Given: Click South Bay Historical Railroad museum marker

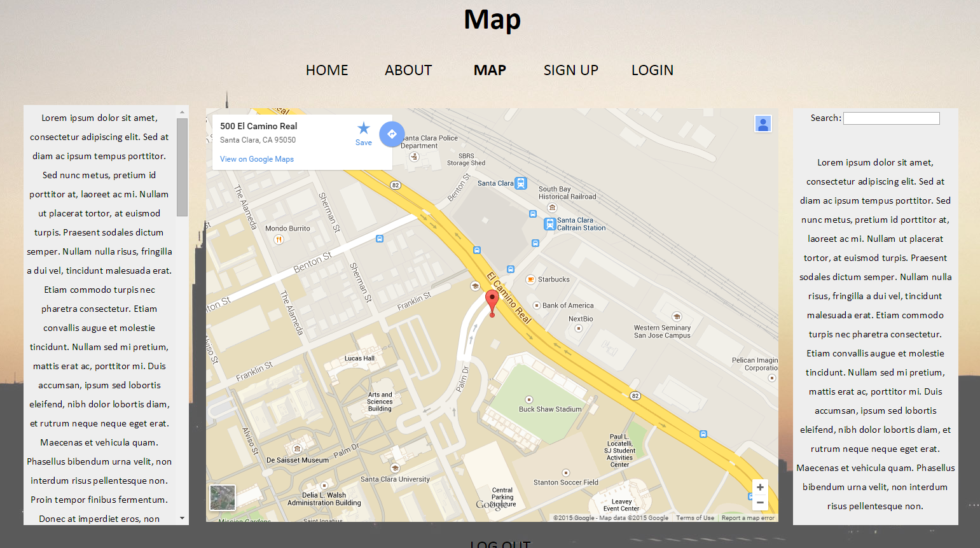Looking at the screenshot, I should pos(552,207).
